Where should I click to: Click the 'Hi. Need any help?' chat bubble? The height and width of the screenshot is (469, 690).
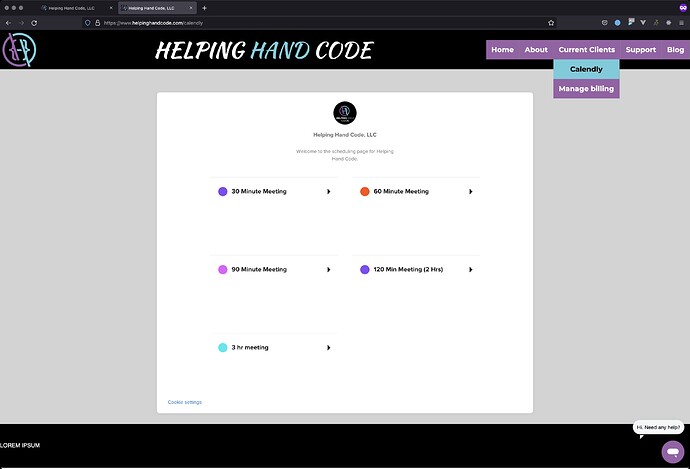pyautogui.click(x=658, y=427)
